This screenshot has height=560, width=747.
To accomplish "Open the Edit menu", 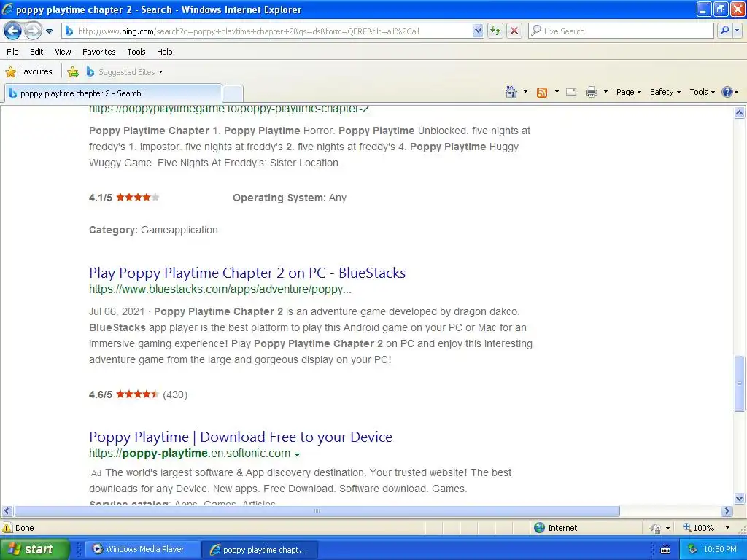I will [36, 52].
